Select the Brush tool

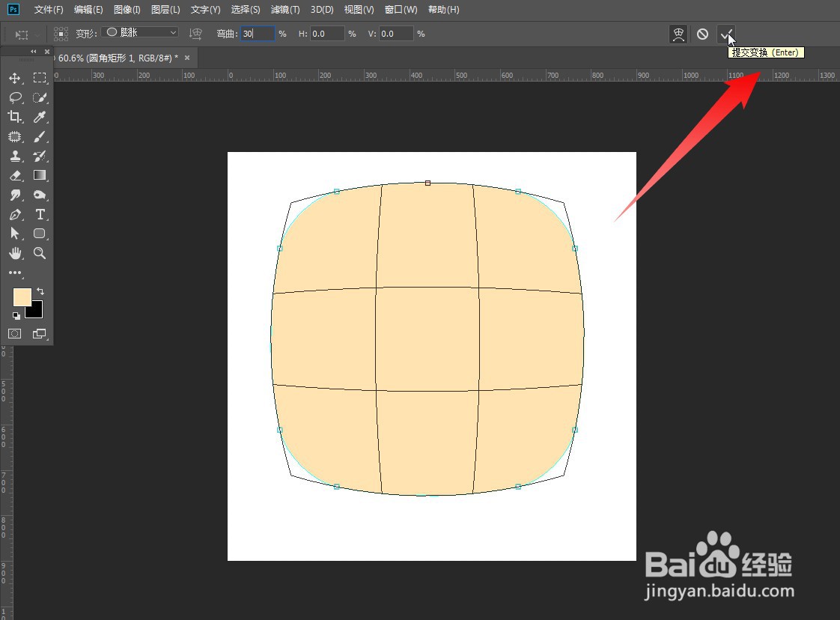coord(40,136)
